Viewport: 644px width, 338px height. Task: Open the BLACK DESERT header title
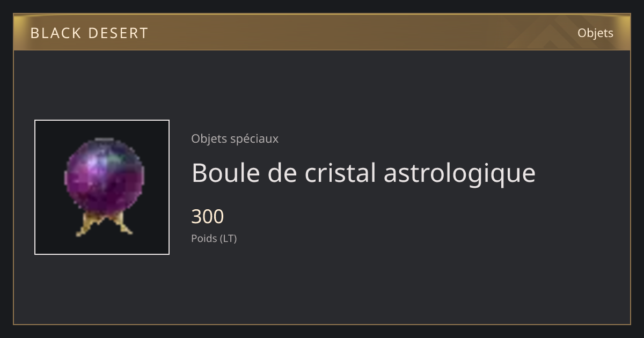[x=89, y=33]
